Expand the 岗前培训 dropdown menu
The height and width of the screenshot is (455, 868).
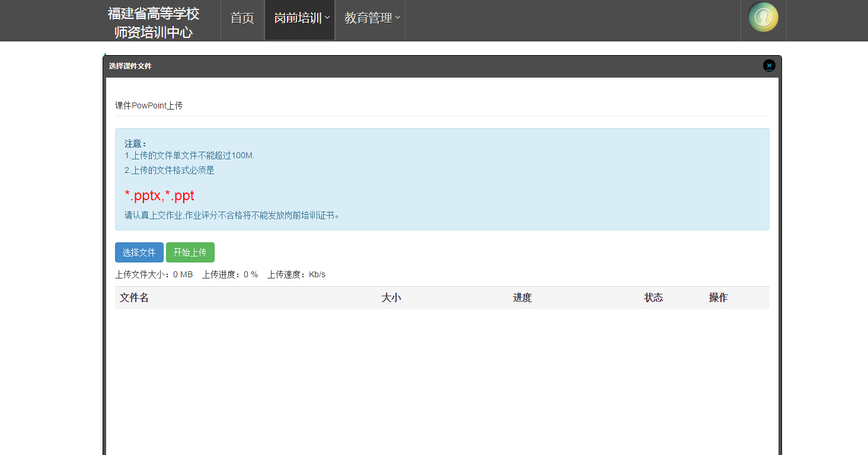point(301,18)
